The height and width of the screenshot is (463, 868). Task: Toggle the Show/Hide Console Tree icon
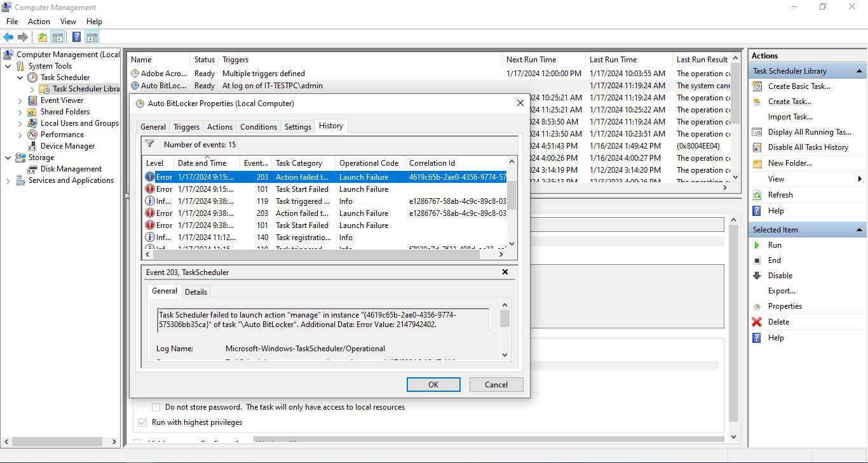58,37
